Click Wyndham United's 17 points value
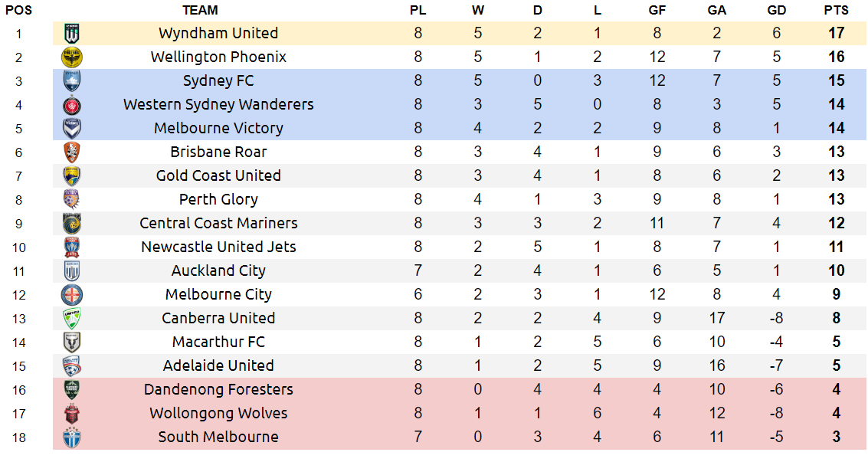868x462 pixels. 836,33
